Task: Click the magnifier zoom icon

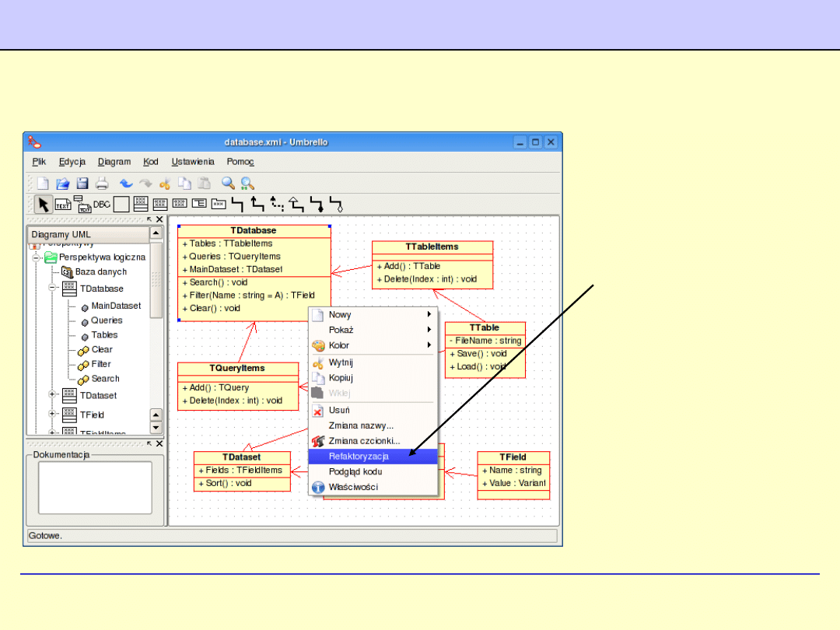Action: (x=228, y=184)
